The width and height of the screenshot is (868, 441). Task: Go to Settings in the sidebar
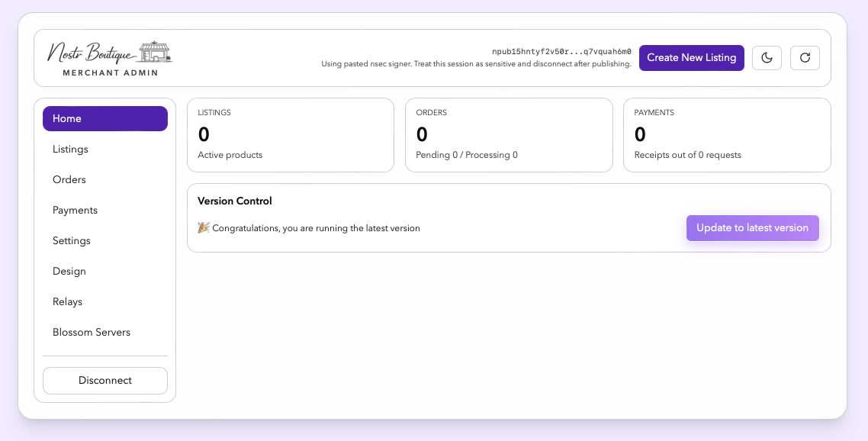(71, 240)
